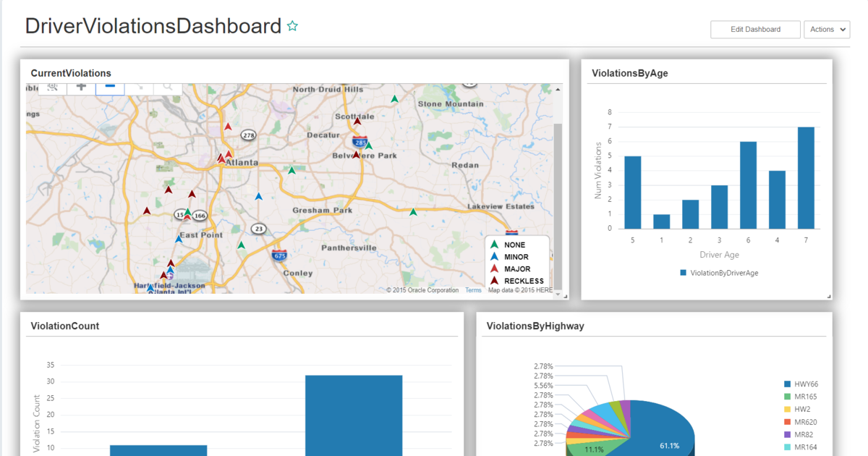Select red marker beside route 278 shield
The height and width of the screenshot is (456, 868).
(228, 127)
